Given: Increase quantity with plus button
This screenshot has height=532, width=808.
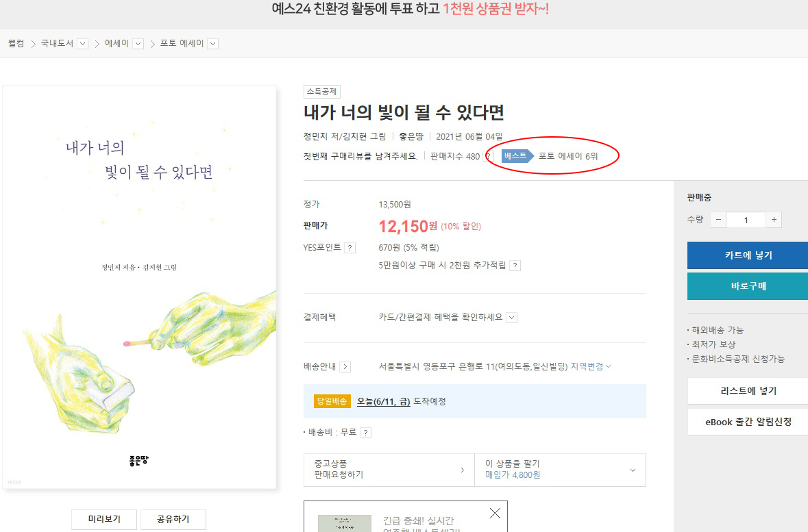Looking at the screenshot, I should tap(774, 220).
